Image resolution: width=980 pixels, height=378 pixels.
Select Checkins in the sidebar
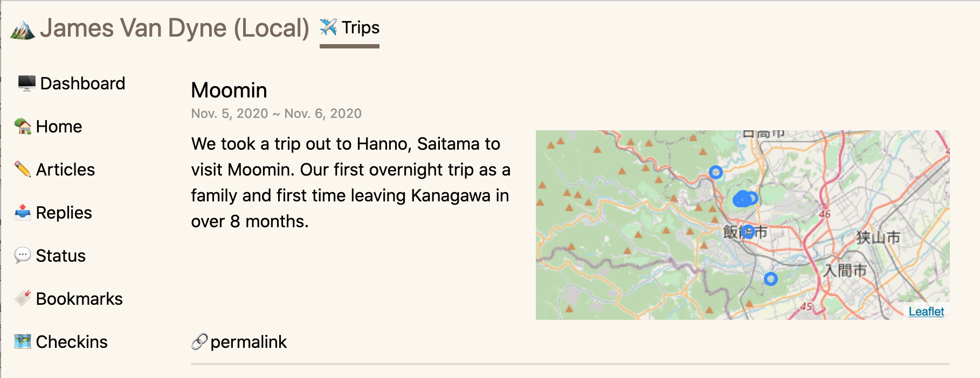point(72,342)
